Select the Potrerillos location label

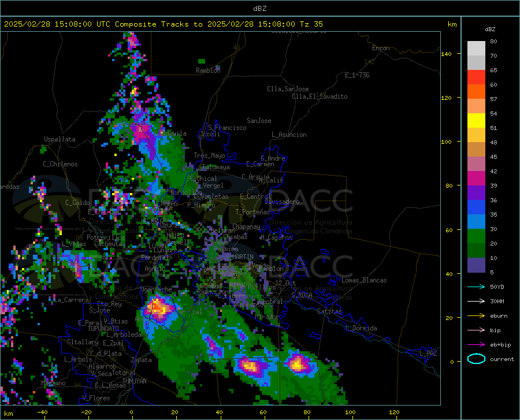tap(106, 237)
